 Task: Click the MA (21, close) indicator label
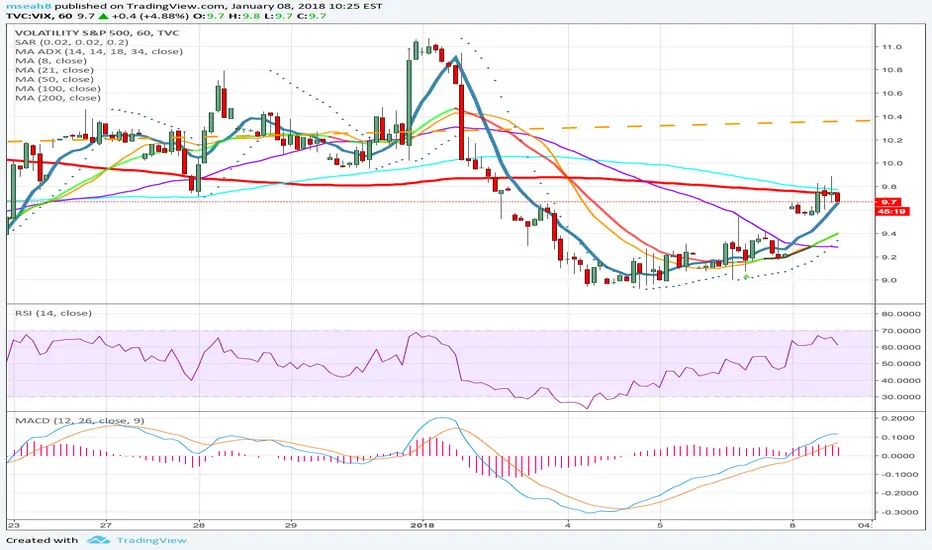pyautogui.click(x=54, y=70)
